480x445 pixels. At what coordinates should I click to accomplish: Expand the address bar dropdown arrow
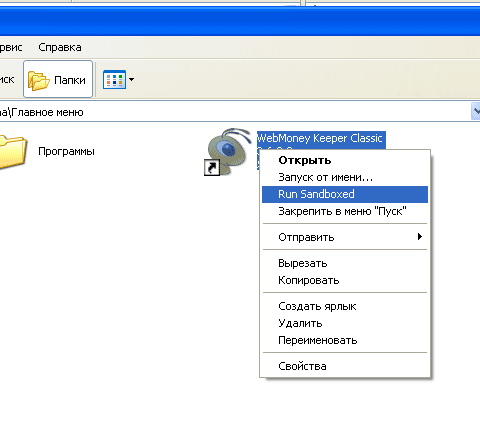click(476, 111)
